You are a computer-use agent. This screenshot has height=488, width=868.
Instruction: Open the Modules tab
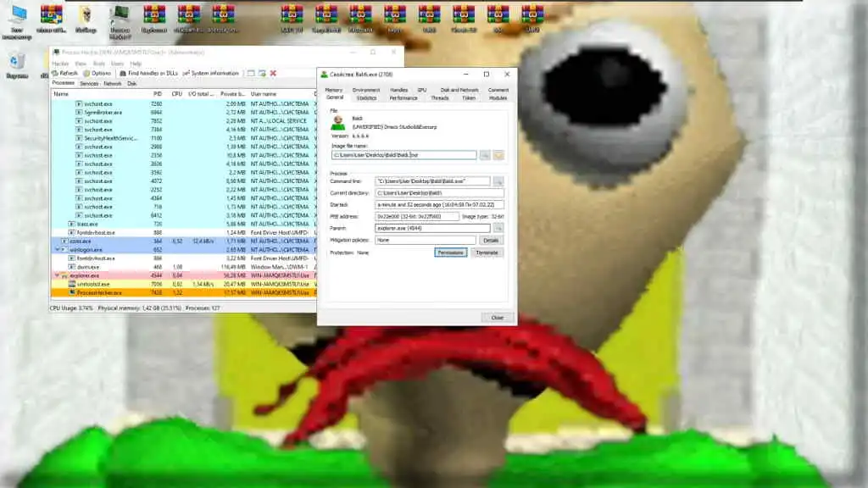coord(498,98)
